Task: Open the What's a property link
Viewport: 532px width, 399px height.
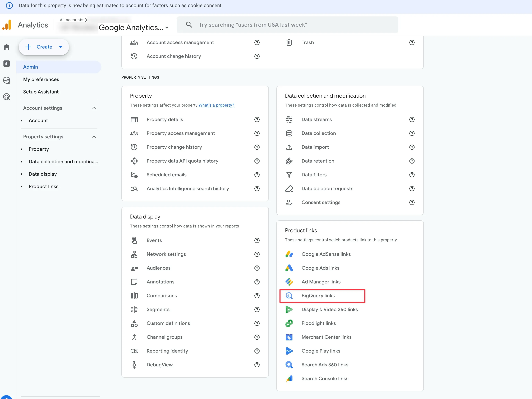Action: click(x=216, y=105)
